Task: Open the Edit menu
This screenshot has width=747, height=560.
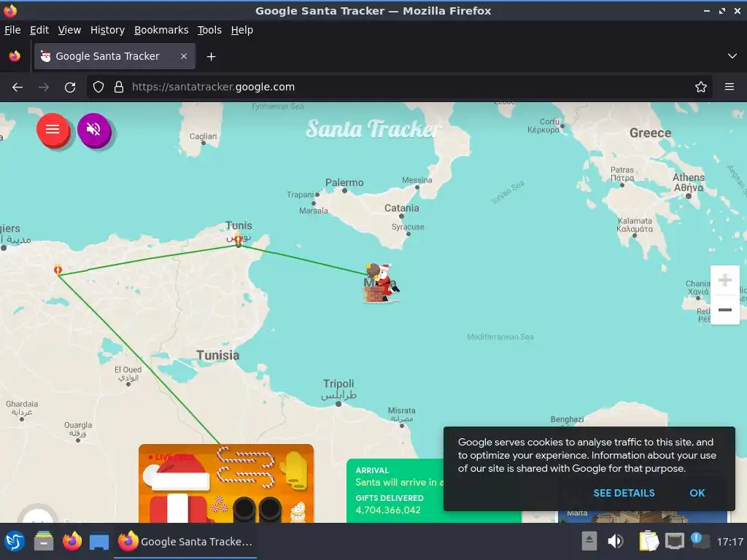Action: (39, 30)
